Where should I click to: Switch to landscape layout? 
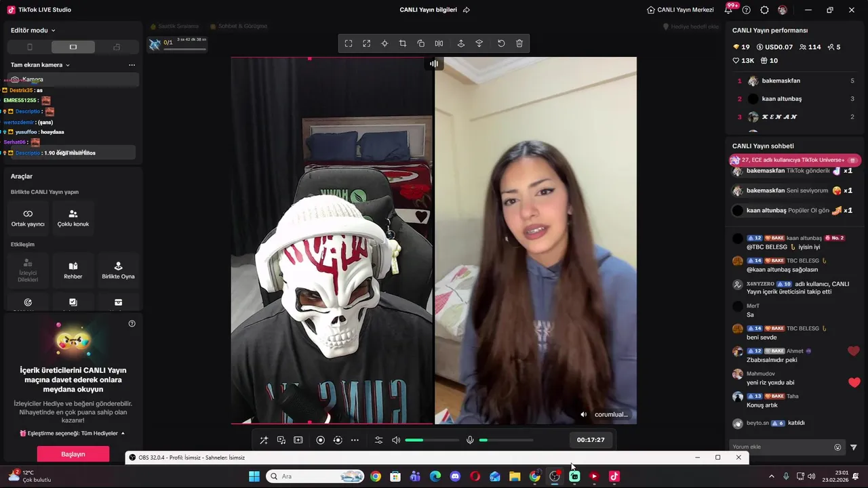tap(73, 47)
